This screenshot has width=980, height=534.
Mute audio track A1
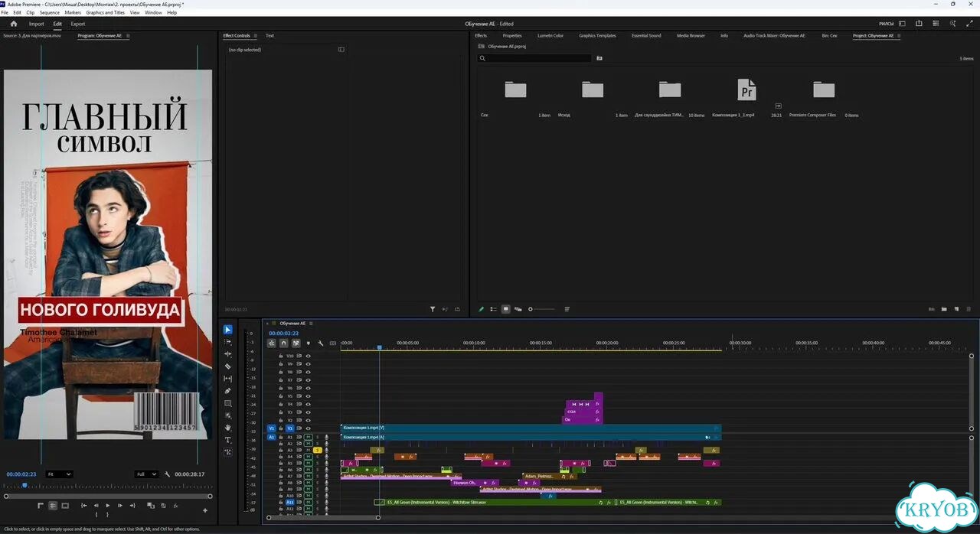309,437
